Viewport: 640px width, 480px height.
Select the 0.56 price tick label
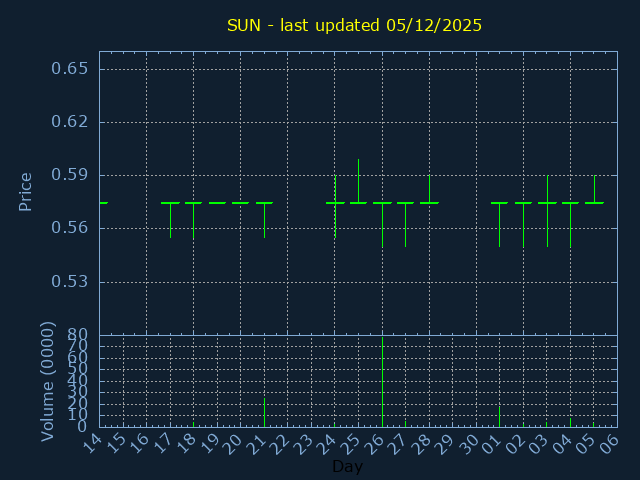coord(70,228)
